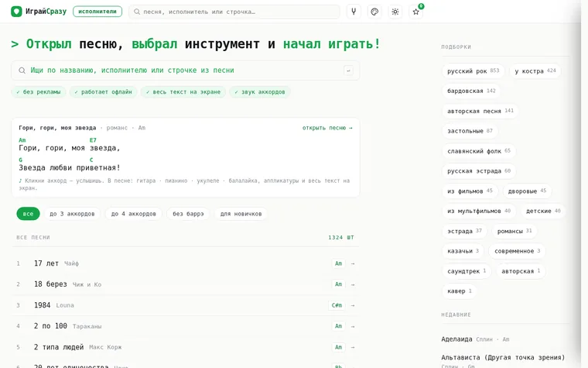Play the E7 chord over звезда
Viewport: 588px width, 368px height.
93,140
